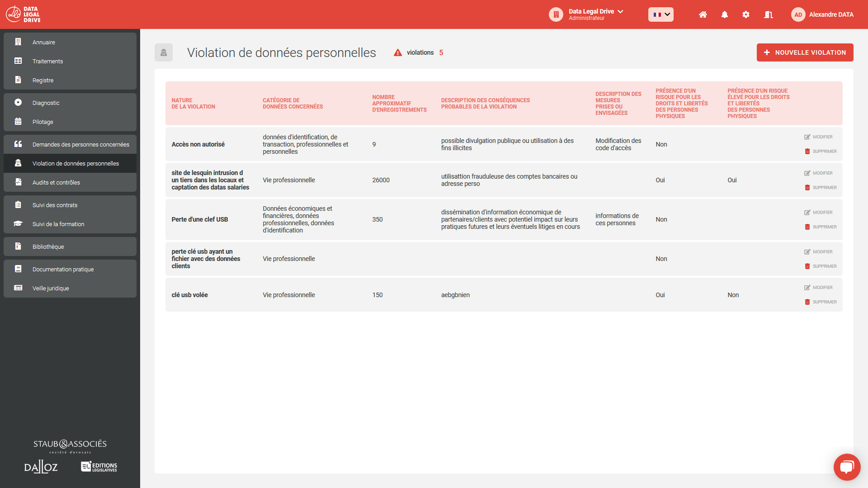Click the Documentation pratique book icon

[18, 269]
